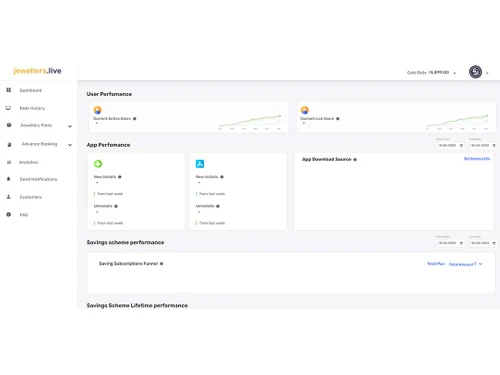Click the Send Notifications bell icon

click(9, 179)
